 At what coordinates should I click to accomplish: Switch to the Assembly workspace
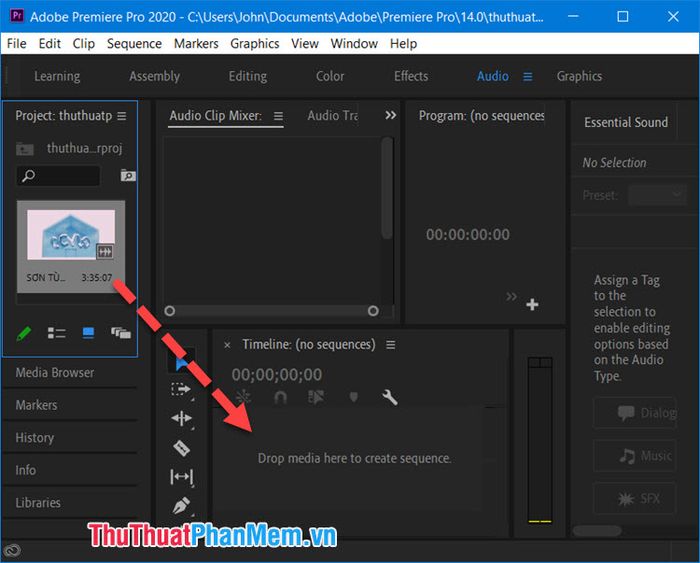point(154,76)
